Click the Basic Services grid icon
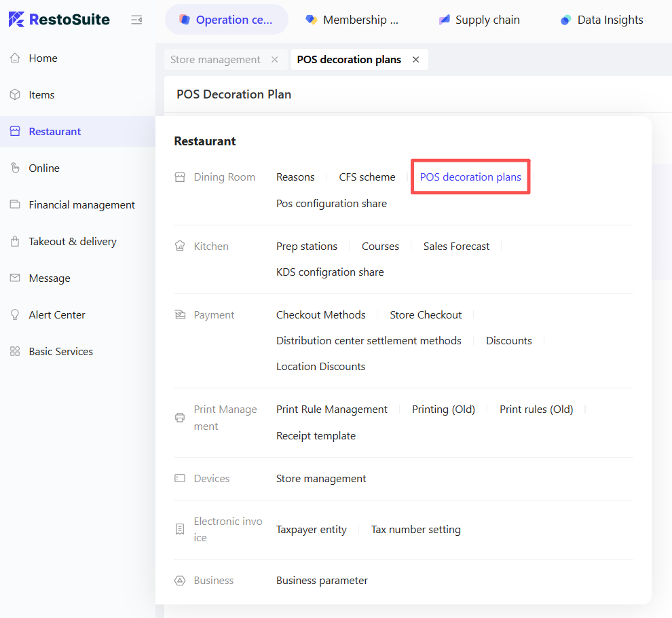 point(15,352)
